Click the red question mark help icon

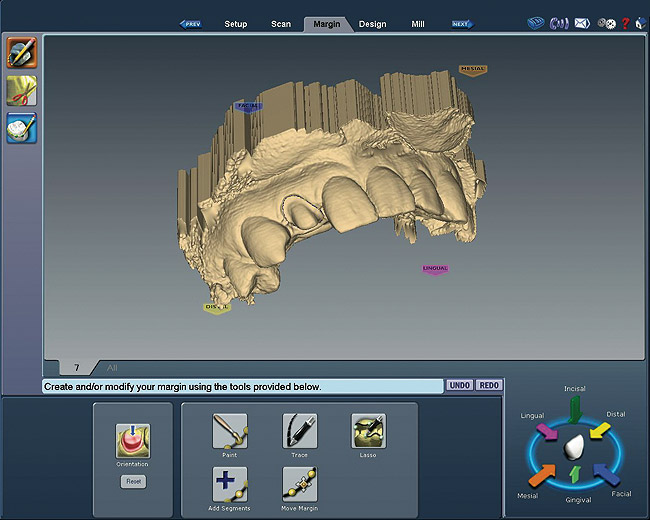click(x=625, y=23)
